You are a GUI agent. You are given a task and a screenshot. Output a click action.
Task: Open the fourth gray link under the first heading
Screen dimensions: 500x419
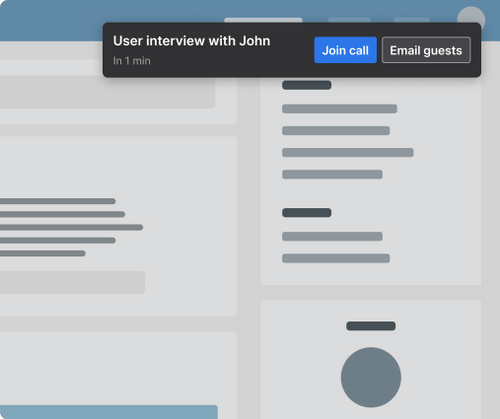pyautogui.click(x=332, y=174)
